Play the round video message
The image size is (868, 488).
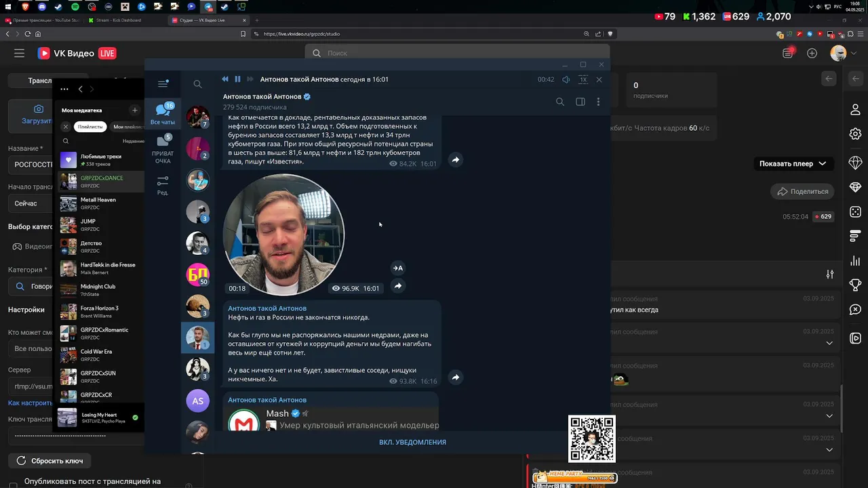click(283, 235)
